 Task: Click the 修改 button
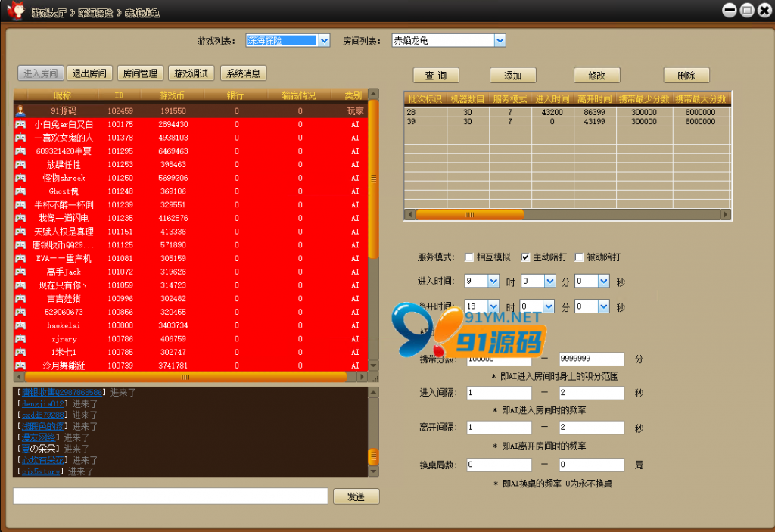[596, 75]
